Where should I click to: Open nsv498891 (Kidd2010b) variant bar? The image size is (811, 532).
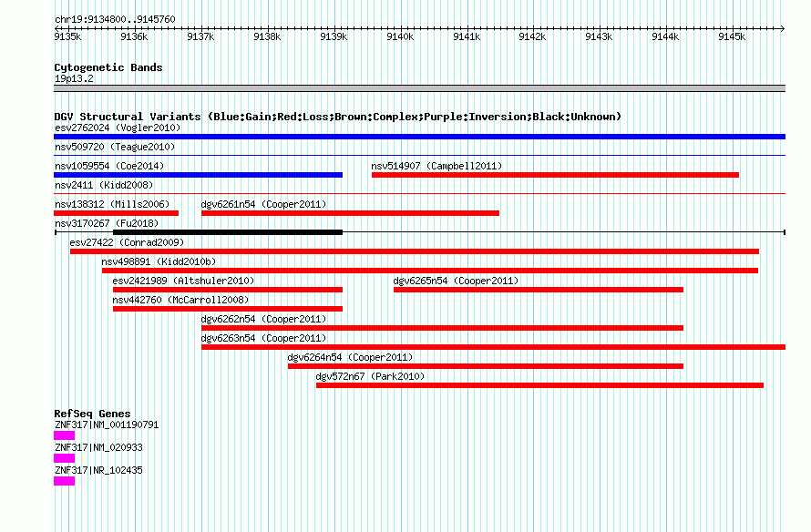click(x=430, y=271)
